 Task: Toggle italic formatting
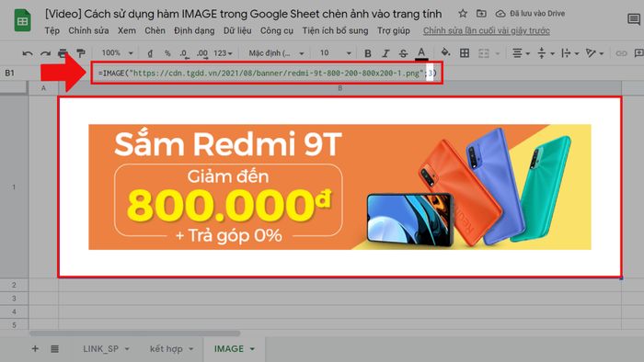(385, 53)
